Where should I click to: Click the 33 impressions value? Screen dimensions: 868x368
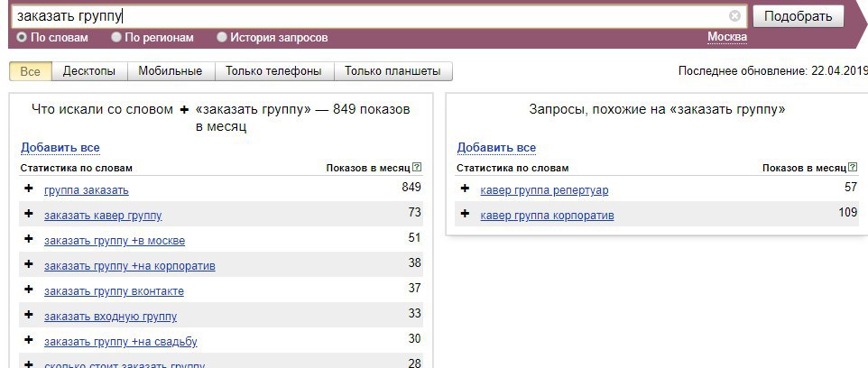415,314
